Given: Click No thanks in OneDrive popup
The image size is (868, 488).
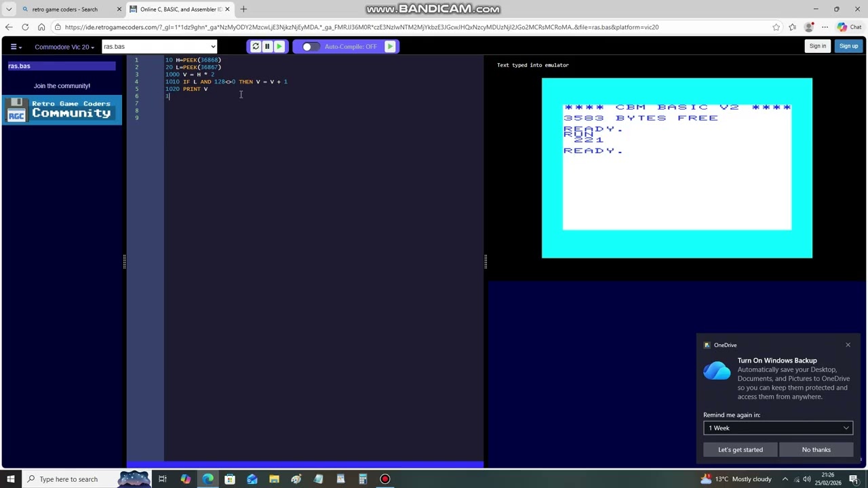Looking at the screenshot, I should [x=816, y=449].
